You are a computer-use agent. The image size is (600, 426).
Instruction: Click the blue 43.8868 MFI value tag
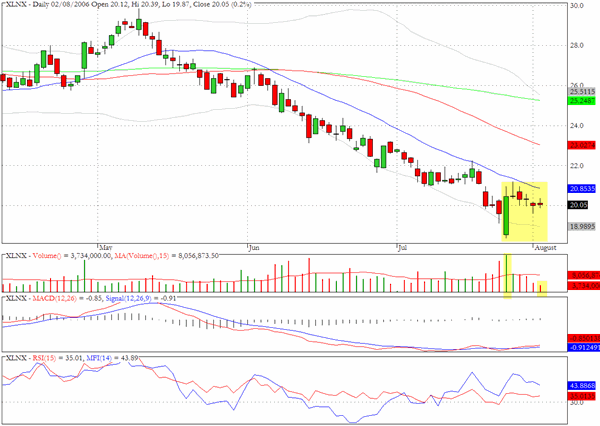pyautogui.click(x=582, y=385)
